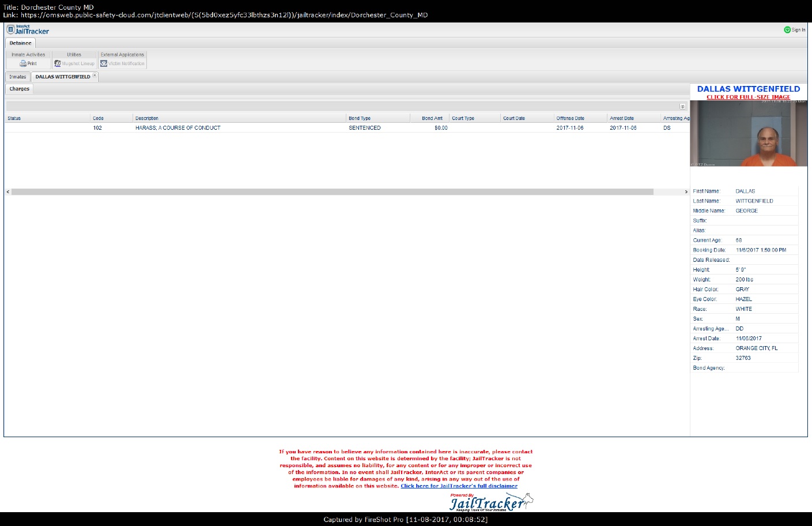Click the JailTracker logo at top left
Viewport: 812px width, 526px height.
[x=28, y=29]
